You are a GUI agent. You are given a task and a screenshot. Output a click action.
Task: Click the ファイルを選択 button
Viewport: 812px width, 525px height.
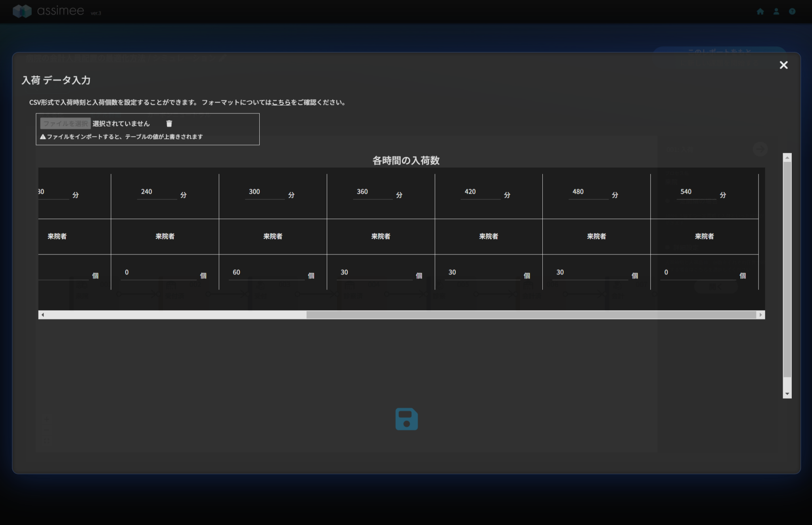click(65, 124)
